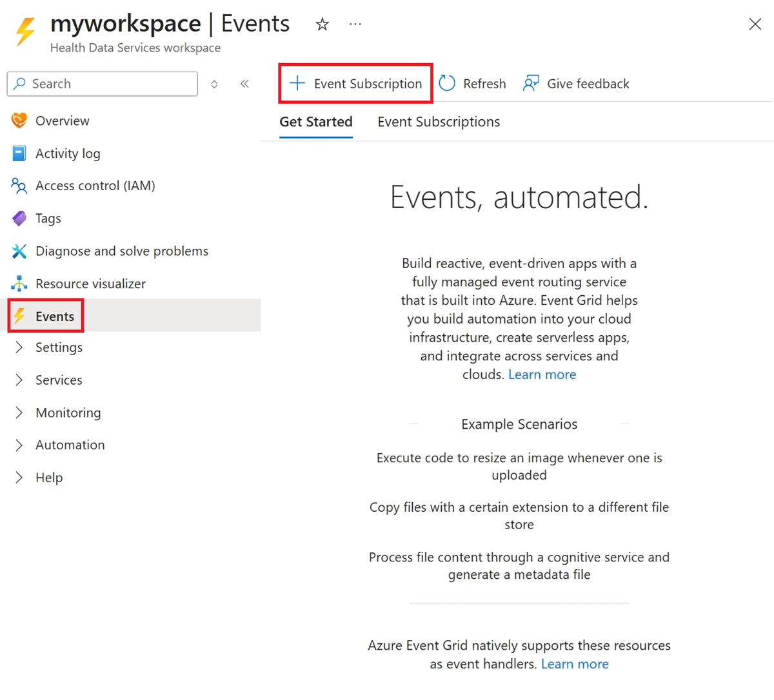Expand the Services chevron
774x700 pixels.
[19, 380]
